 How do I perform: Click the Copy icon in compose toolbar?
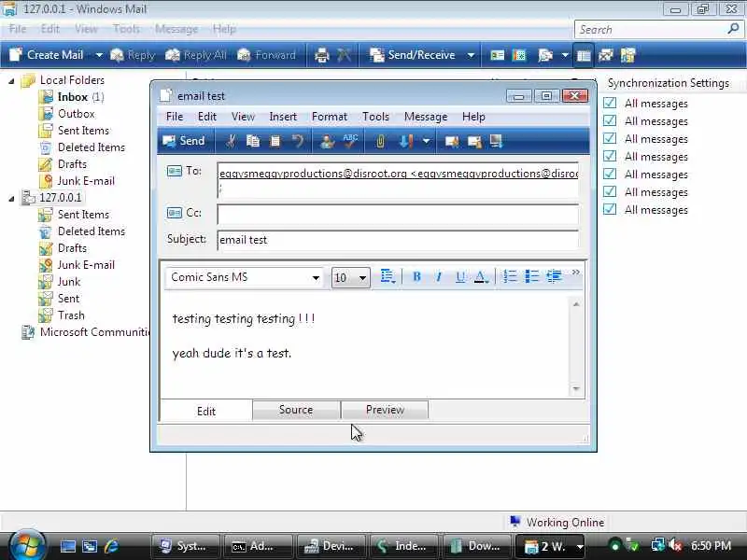[253, 141]
